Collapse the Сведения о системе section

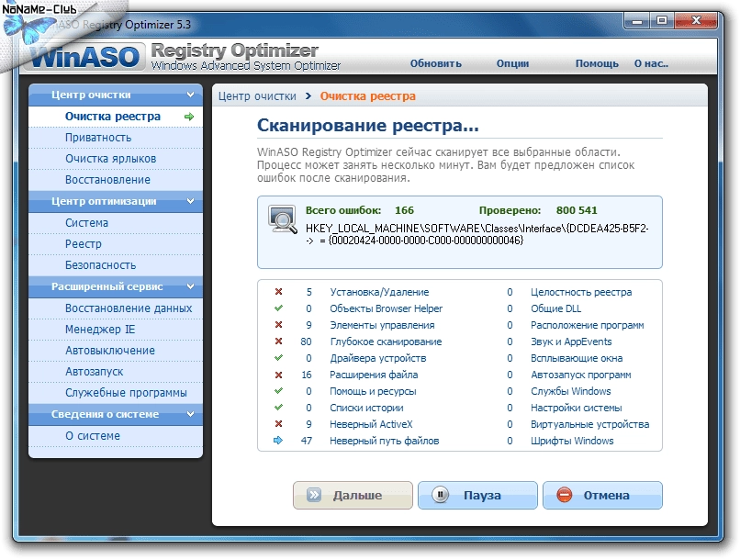pyautogui.click(x=190, y=414)
